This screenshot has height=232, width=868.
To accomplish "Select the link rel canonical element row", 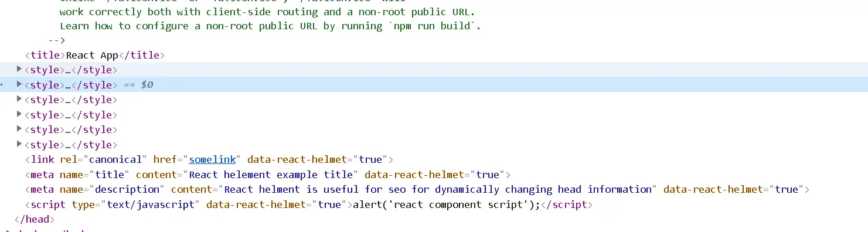I will [x=209, y=159].
